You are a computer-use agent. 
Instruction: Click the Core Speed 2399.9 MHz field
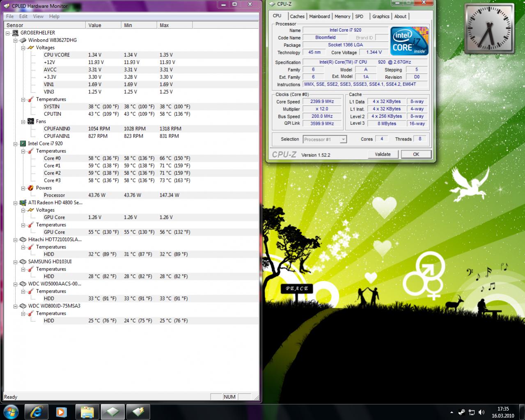click(x=322, y=102)
